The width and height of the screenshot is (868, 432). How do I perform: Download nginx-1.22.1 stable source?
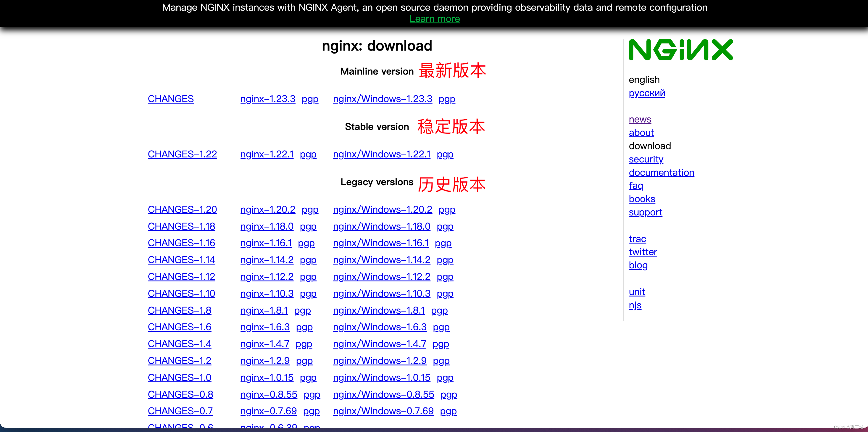pos(267,154)
